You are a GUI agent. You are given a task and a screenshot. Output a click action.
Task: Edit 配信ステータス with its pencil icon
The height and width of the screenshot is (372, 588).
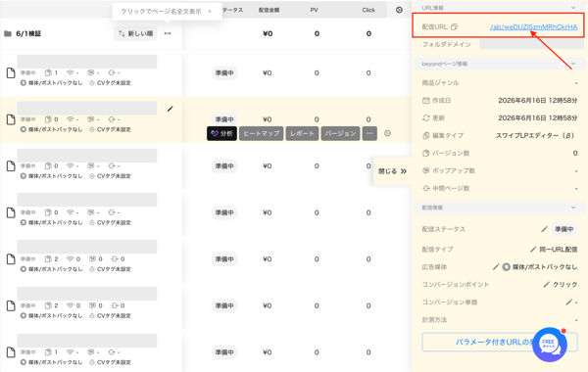[x=544, y=229]
